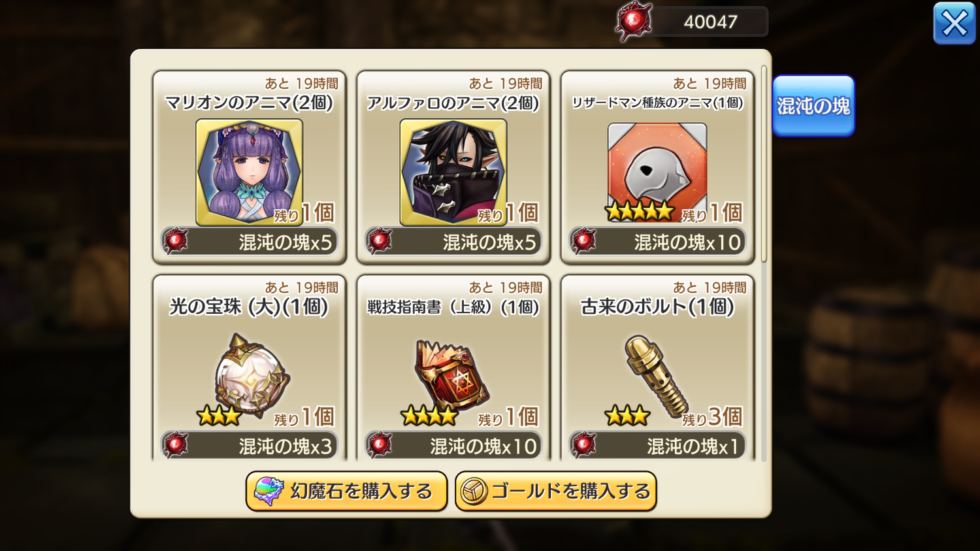Close the exchange shop with X button
Image resolution: width=980 pixels, height=551 pixels.
click(954, 24)
